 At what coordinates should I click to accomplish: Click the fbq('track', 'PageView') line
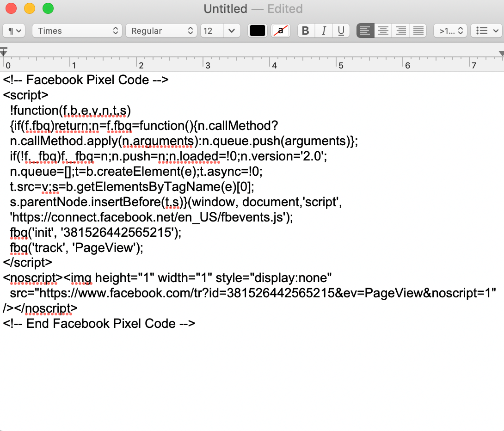(x=76, y=248)
